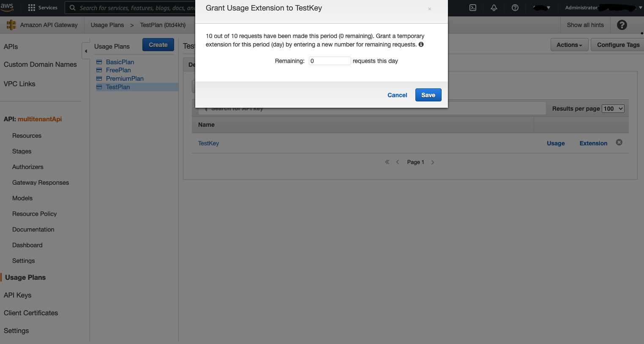Save the usage extension
Image resolution: width=644 pixels, height=344 pixels.
point(428,95)
